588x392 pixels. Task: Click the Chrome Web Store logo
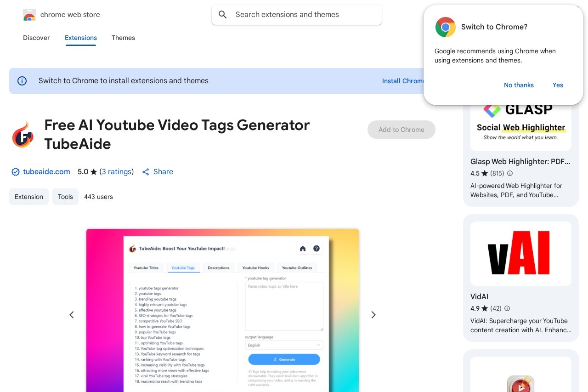29,15
